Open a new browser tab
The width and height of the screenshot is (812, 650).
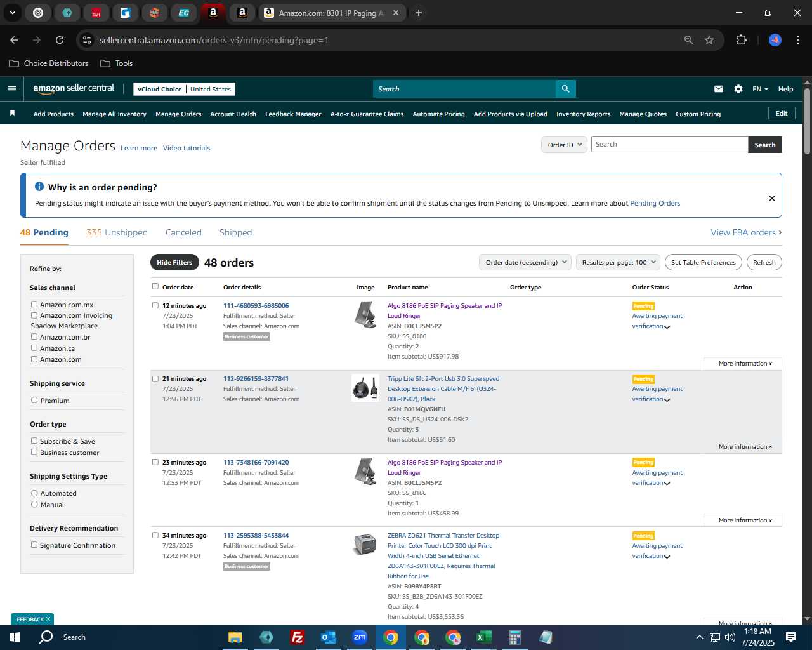coord(419,13)
